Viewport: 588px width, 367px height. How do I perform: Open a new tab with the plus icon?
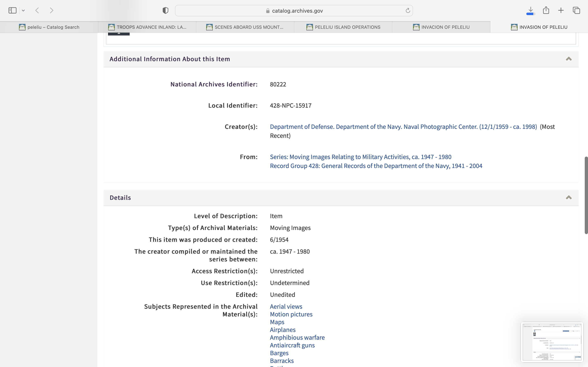561,10
